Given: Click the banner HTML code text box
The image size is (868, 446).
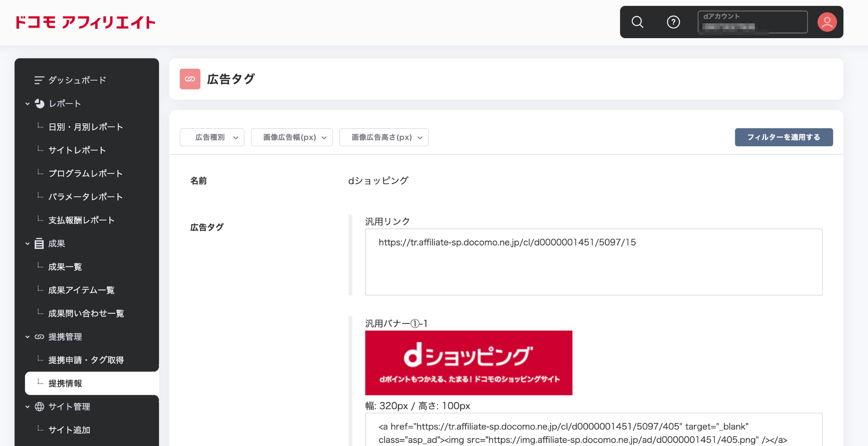Looking at the screenshot, I should [594, 429].
